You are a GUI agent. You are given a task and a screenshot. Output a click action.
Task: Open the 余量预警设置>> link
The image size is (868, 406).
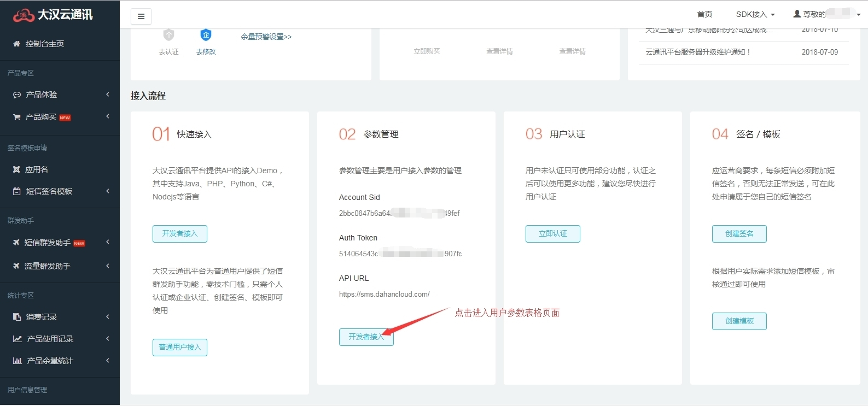point(266,37)
